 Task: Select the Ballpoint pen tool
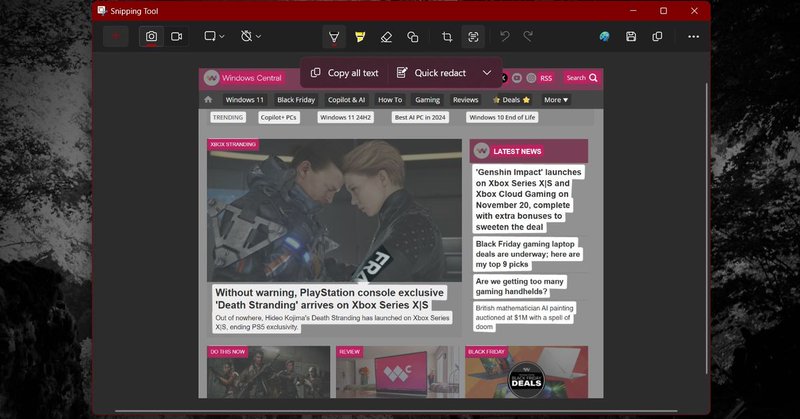pos(334,37)
